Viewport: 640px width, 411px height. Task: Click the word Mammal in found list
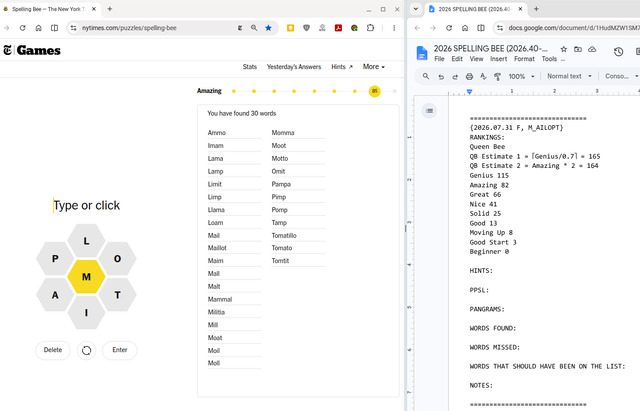coord(220,299)
